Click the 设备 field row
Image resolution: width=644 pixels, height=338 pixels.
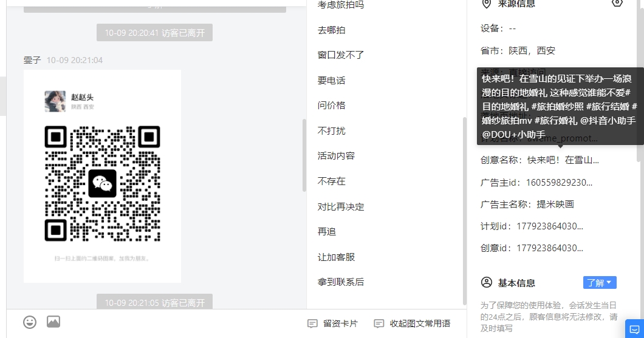click(498, 29)
